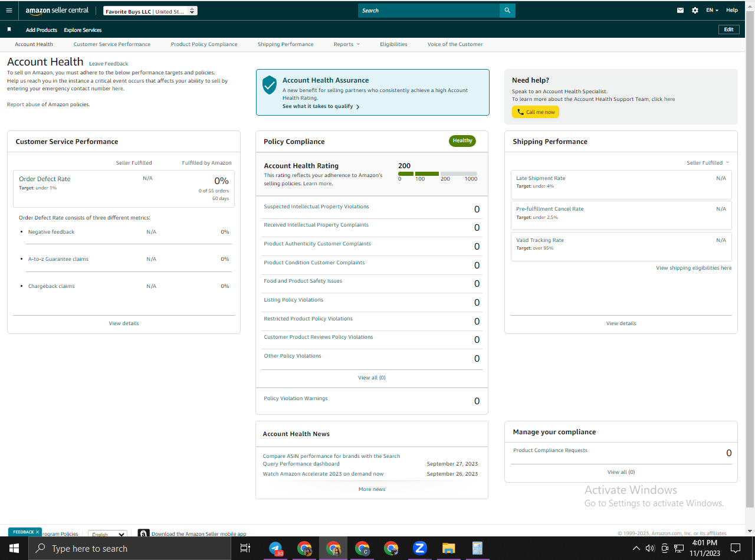Image resolution: width=755 pixels, height=560 pixels.
Task: Open the Seller Fulfilled dropdown
Action: click(x=708, y=163)
